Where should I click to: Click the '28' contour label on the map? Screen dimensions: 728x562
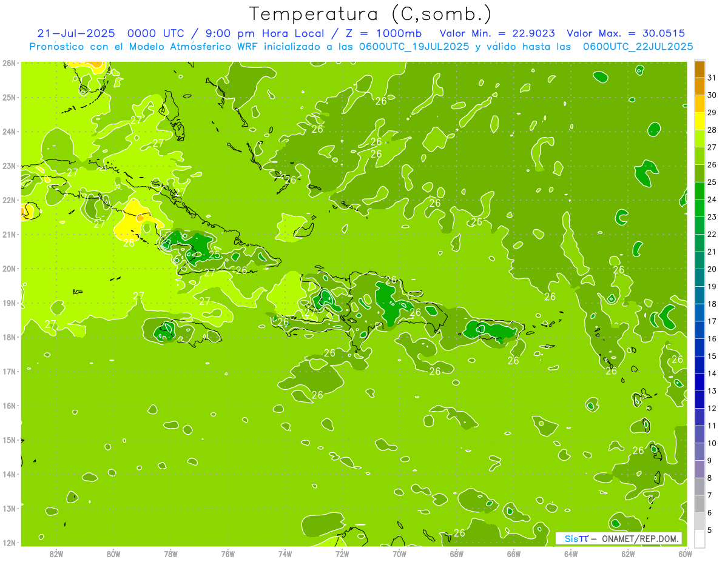tap(129, 243)
